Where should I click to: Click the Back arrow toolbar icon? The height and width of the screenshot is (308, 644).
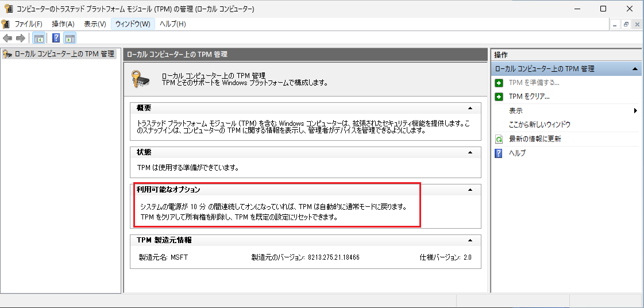click(x=7, y=38)
